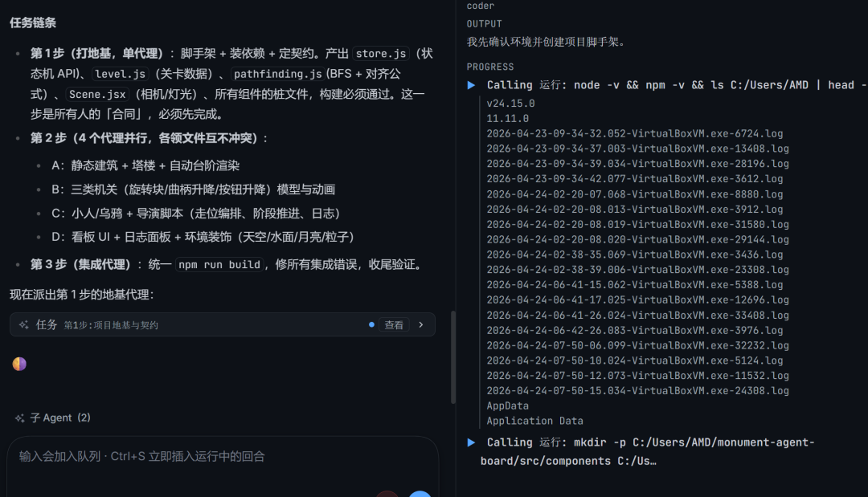Click the VirtualBoxVM.exe-3912.log line

(634, 210)
